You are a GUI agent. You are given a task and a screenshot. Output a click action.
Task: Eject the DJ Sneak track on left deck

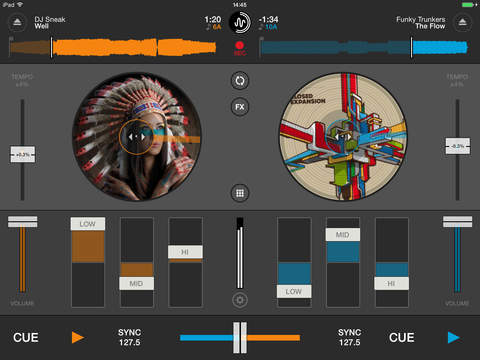click(x=17, y=23)
